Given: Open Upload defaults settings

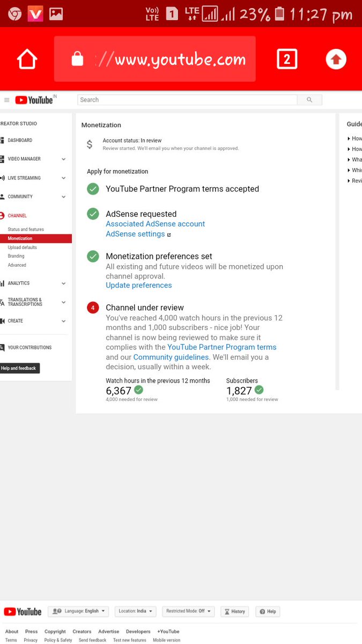Looking at the screenshot, I should [x=23, y=247].
